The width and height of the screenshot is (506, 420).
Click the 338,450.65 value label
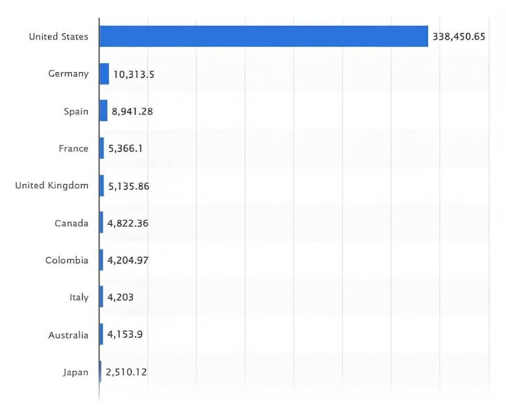tap(459, 37)
